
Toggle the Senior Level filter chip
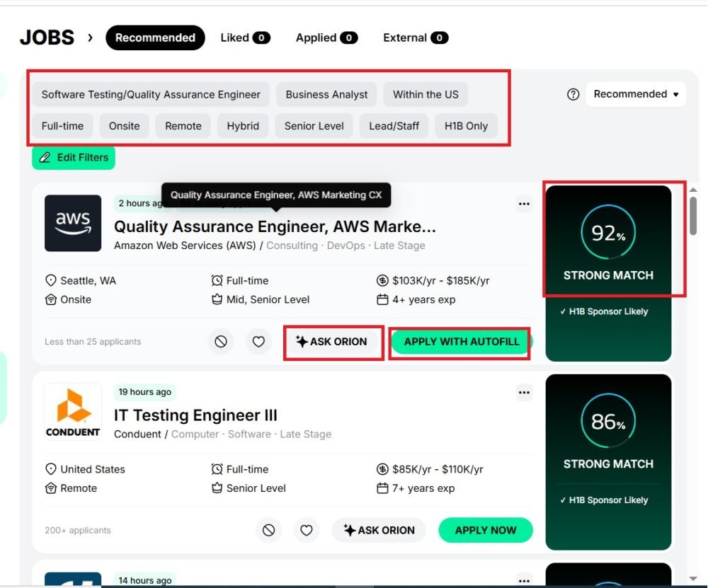click(x=314, y=126)
